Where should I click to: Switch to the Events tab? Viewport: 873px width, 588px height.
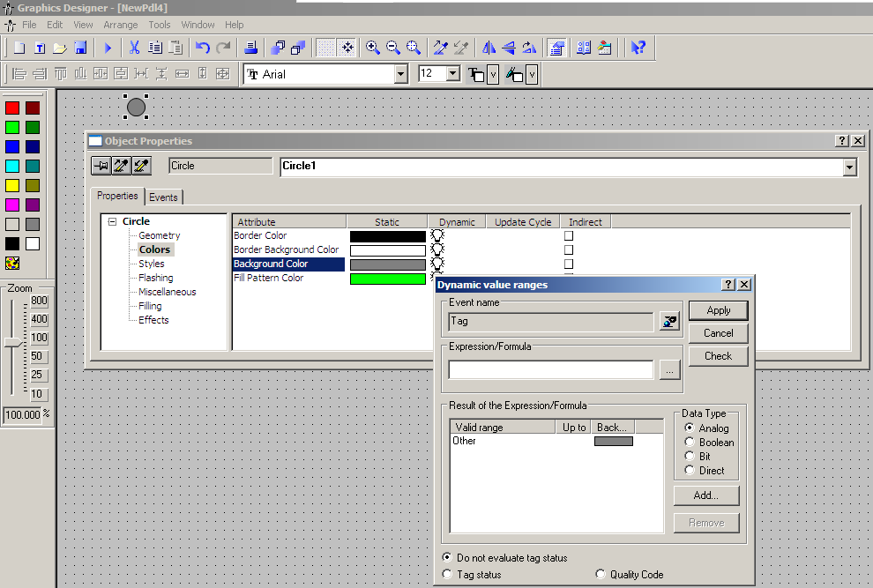click(x=163, y=197)
